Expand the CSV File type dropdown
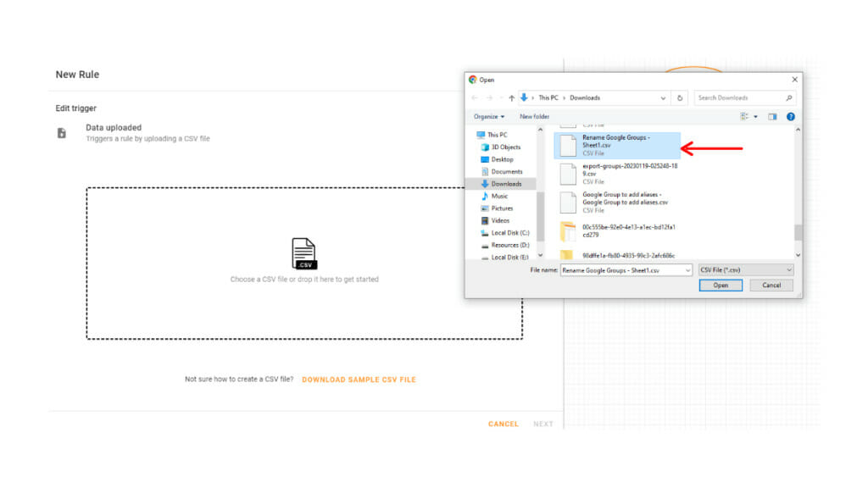The image size is (868, 488). (790, 270)
